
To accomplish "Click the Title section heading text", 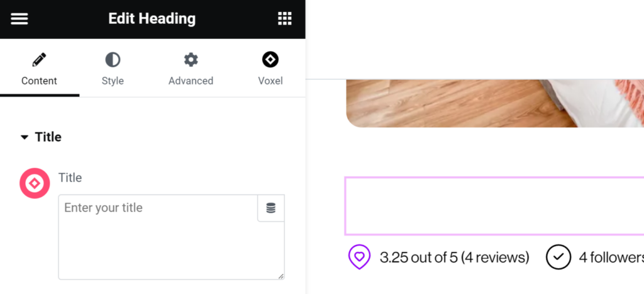I will pyautogui.click(x=48, y=137).
